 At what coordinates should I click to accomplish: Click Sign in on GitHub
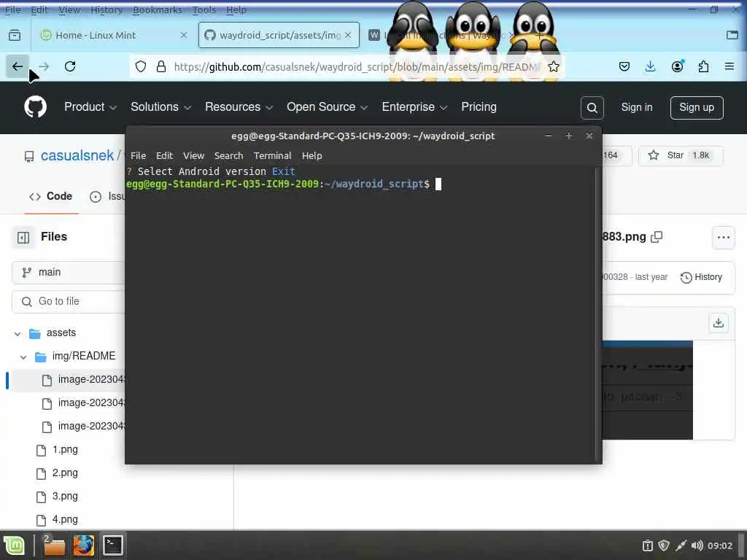tap(636, 108)
